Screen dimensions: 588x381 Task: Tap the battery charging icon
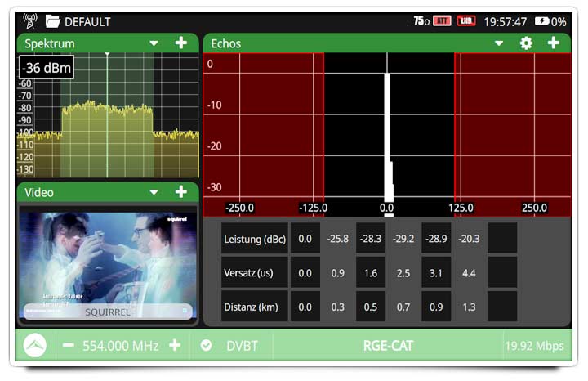542,21
